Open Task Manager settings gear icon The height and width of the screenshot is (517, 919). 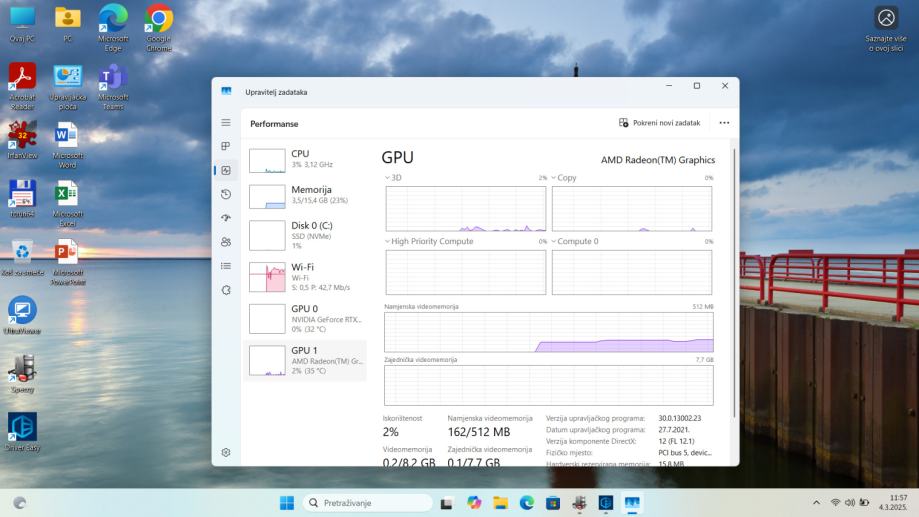(x=226, y=452)
